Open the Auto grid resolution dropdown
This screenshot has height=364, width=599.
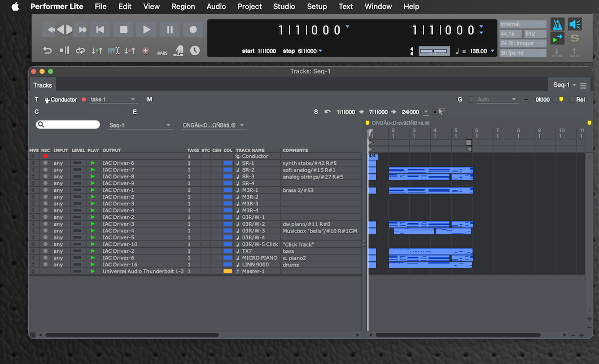point(497,99)
